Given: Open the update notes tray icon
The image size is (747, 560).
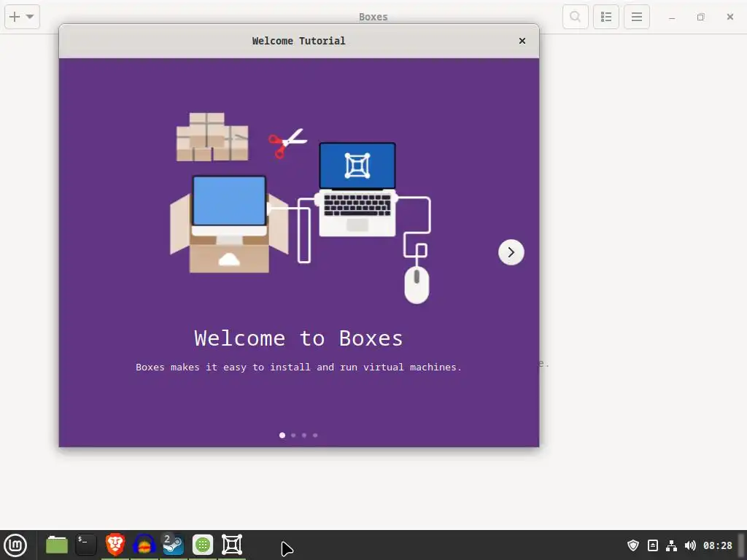Looking at the screenshot, I should (x=653, y=545).
